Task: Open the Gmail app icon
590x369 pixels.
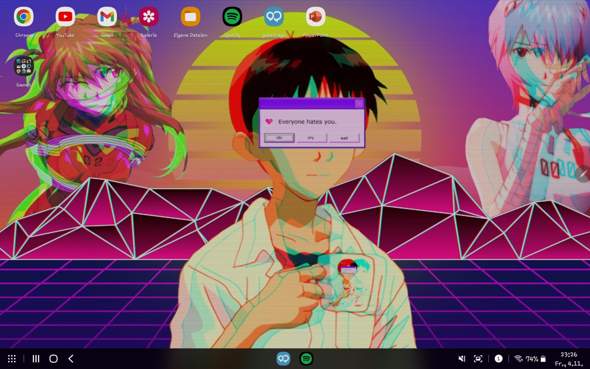Action: 107,17
